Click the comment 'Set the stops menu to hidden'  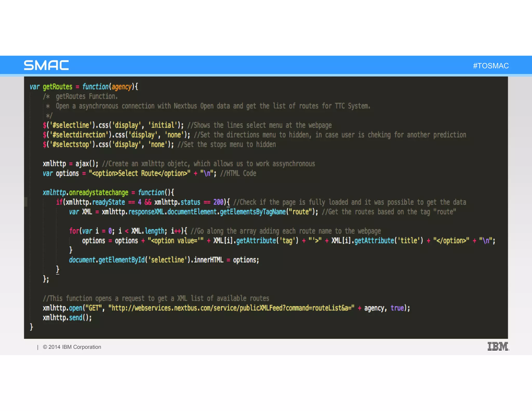(227, 144)
